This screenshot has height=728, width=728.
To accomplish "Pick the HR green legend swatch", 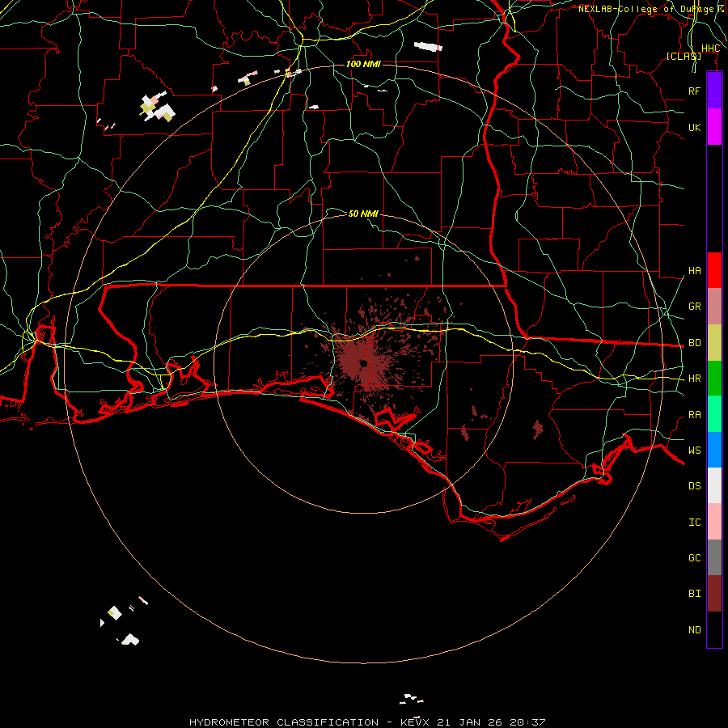I will pos(714,378).
